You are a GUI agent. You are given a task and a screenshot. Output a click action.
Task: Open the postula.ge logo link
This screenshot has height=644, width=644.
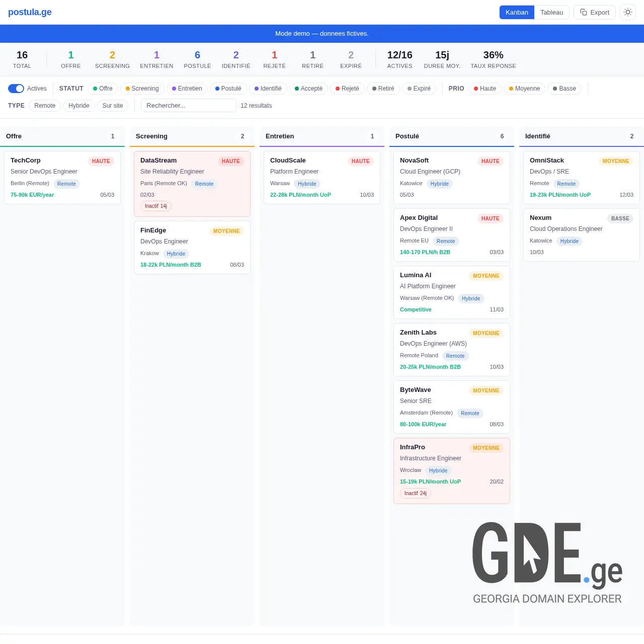coord(30,12)
